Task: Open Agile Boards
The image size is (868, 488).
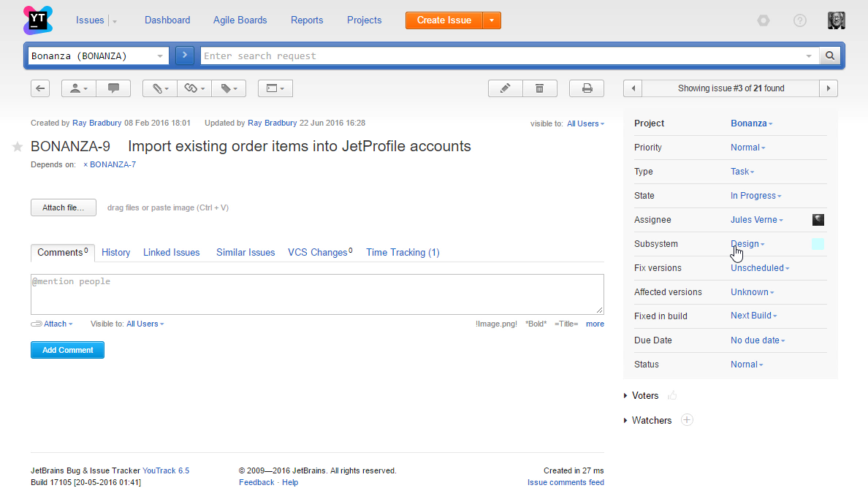Action: (x=240, y=20)
